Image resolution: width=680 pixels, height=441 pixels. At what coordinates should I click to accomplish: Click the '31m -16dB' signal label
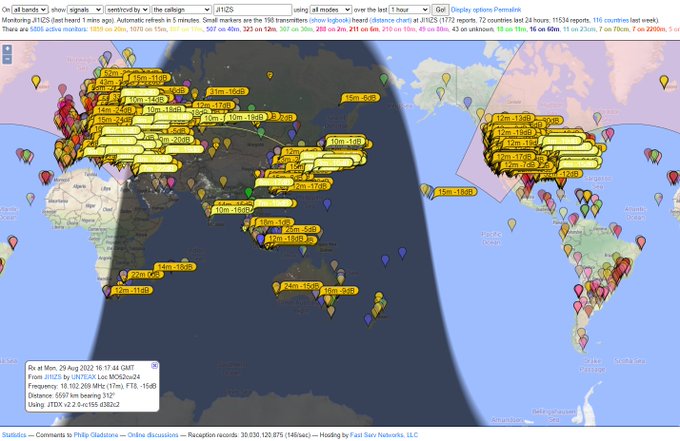[x=227, y=91]
